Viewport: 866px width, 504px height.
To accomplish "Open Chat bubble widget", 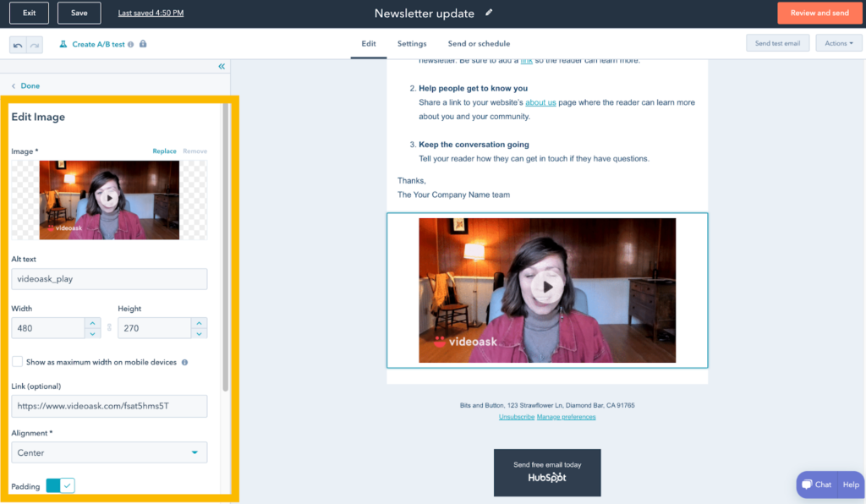I will (817, 485).
